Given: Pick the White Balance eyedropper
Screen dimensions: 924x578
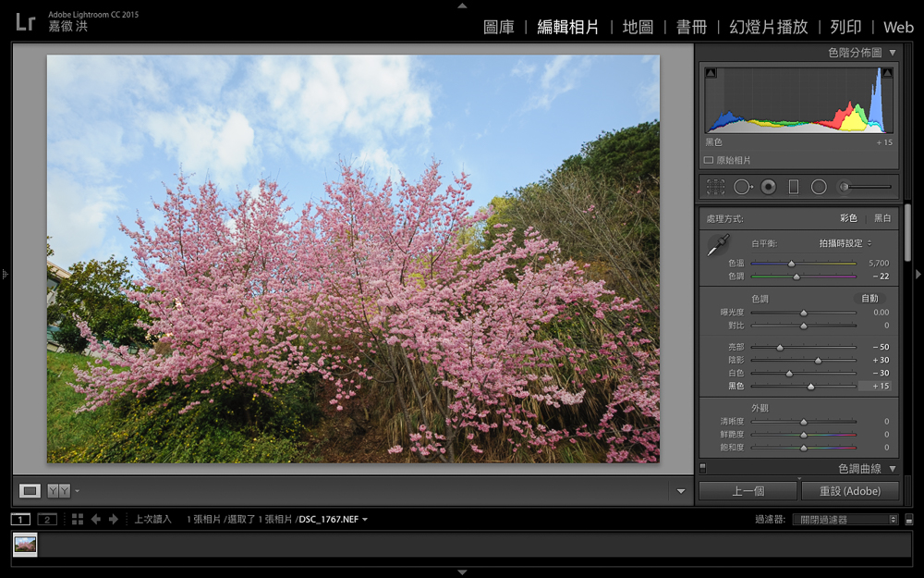Looking at the screenshot, I should 718,245.
